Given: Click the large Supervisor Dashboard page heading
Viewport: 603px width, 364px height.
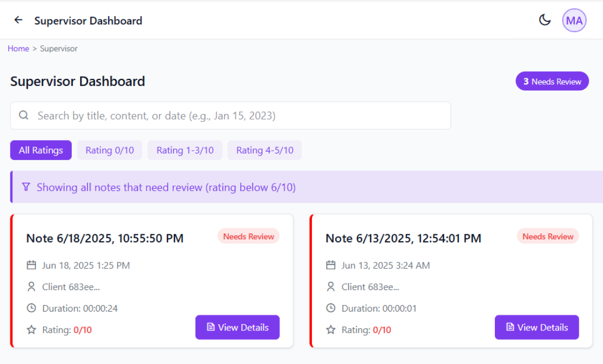Looking at the screenshot, I should 78,82.
